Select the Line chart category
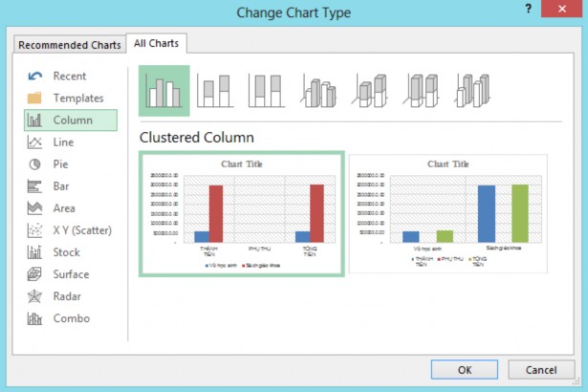This screenshot has width=588, height=392. 63,142
